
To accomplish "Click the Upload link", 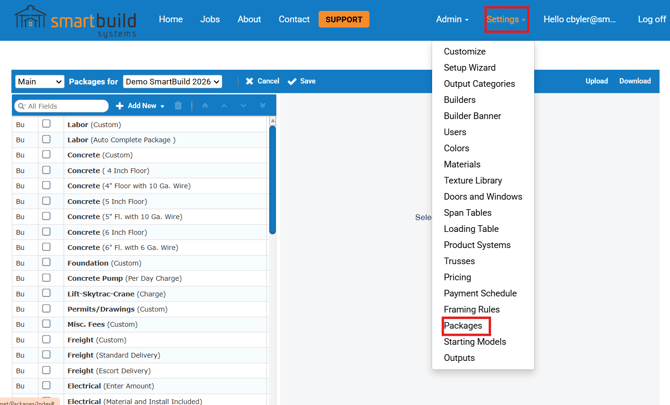I will click(x=597, y=81).
